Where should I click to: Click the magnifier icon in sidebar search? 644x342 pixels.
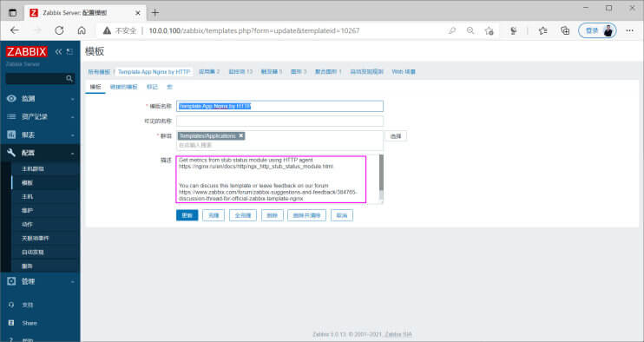click(69, 78)
